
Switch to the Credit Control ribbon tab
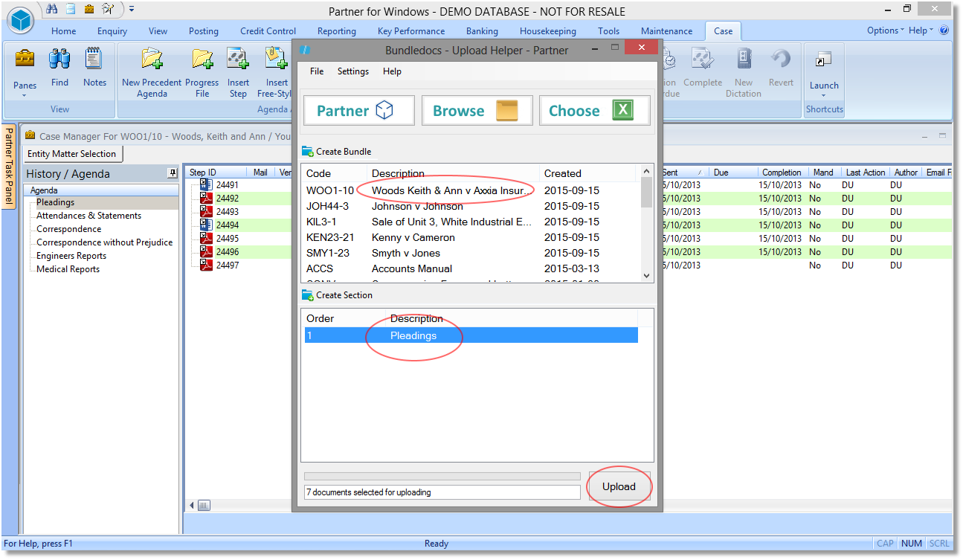pos(268,31)
